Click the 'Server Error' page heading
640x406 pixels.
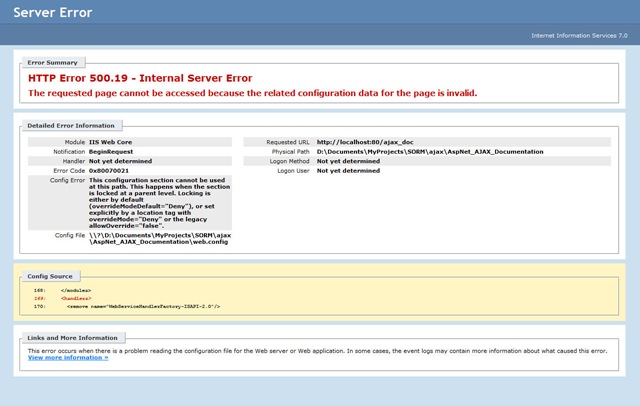(x=53, y=12)
